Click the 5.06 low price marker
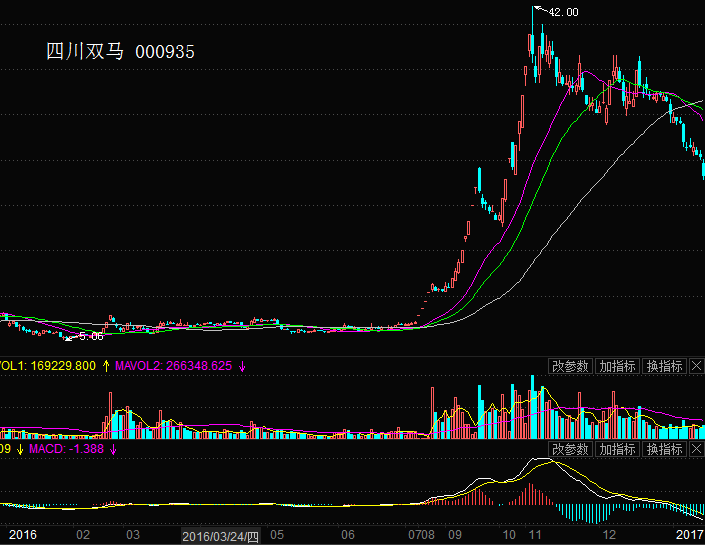 [92, 336]
